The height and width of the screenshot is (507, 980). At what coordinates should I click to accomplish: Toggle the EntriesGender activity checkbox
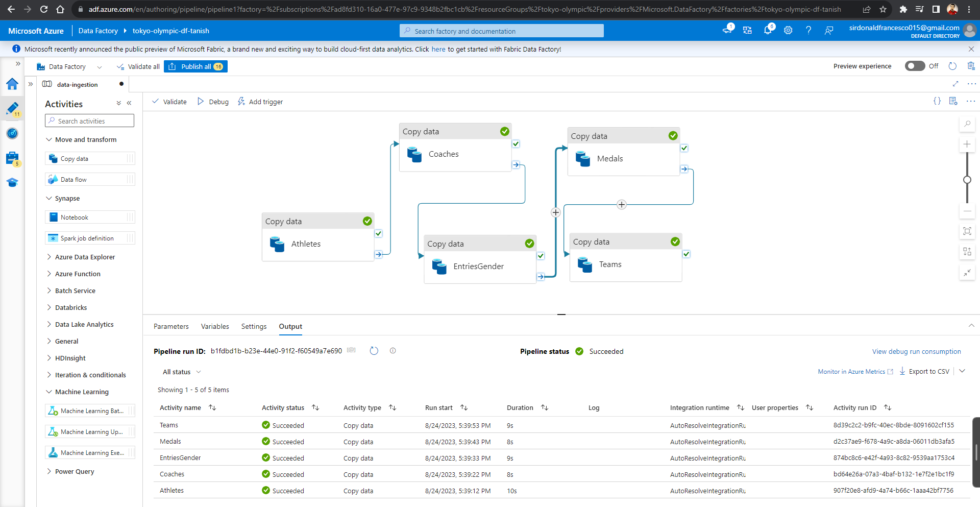541,256
